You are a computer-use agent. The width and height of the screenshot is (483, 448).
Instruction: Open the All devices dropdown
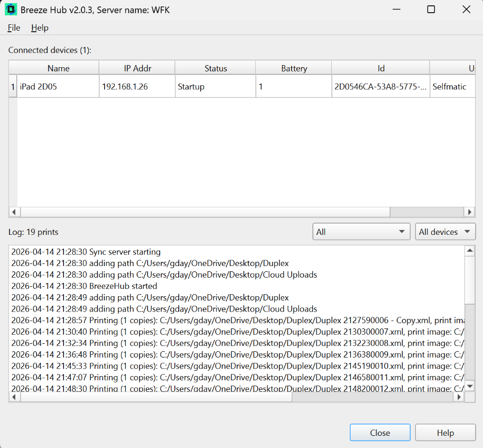point(445,232)
